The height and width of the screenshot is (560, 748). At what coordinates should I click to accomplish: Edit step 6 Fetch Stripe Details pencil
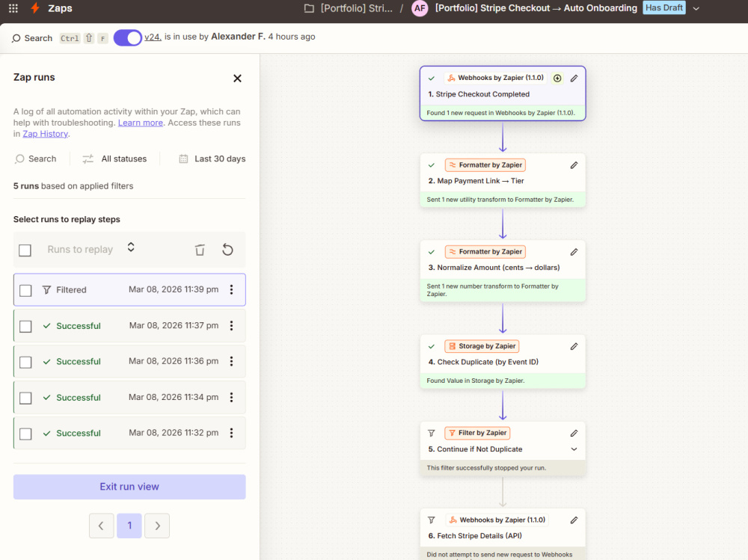(574, 520)
